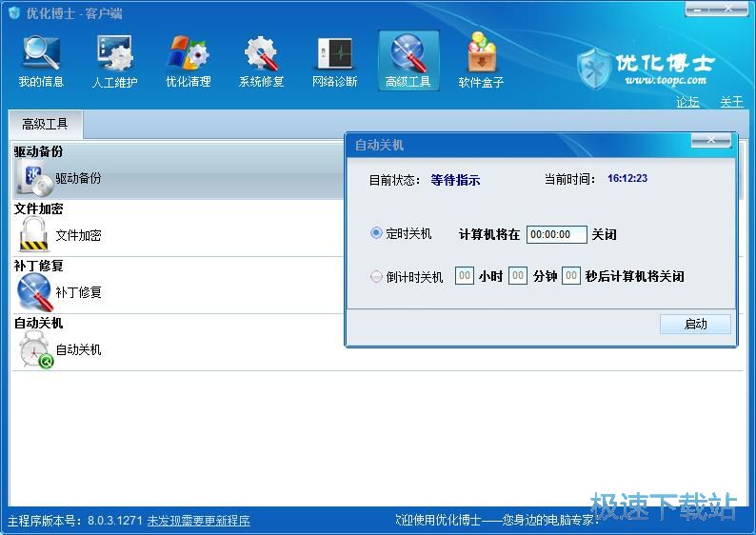The image size is (756, 535).
Task: Click the 文件加密 item label
Action: pos(79,235)
